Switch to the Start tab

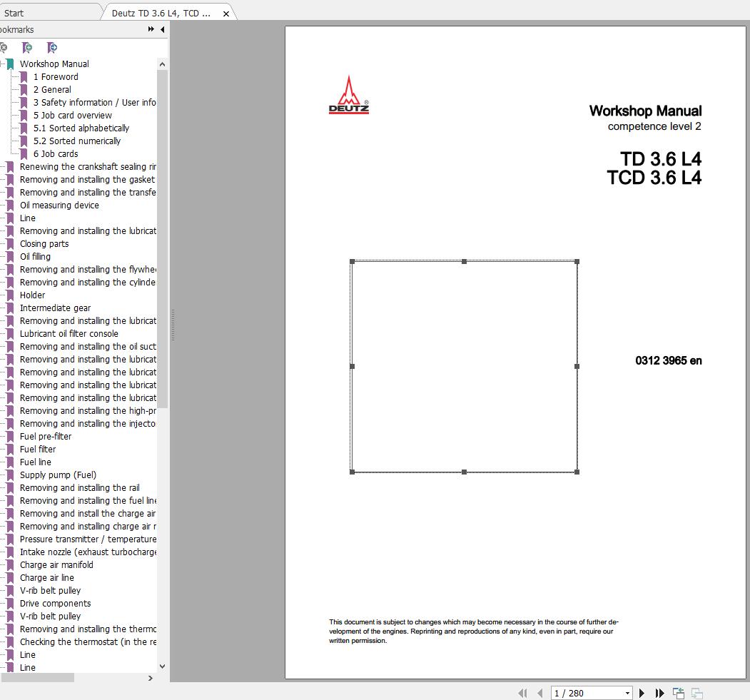(x=14, y=13)
